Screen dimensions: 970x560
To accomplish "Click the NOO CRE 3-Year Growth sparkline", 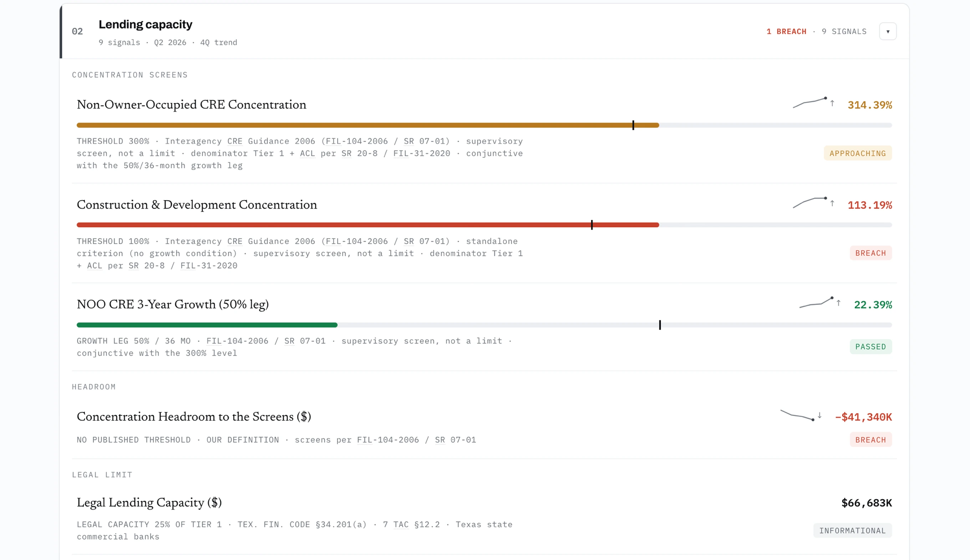I will [816, 302].
